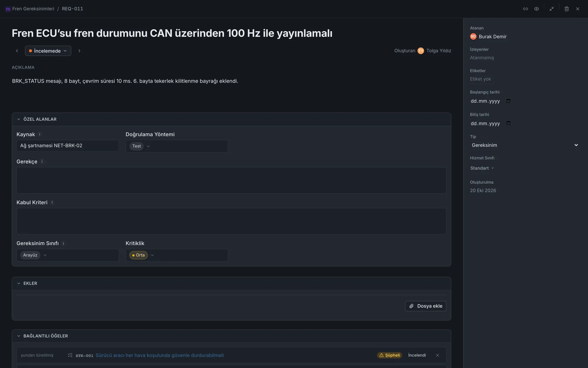Open Başlangıç tarihi calendar picker icon
588x368 pixels.
(x=508, y=101)
